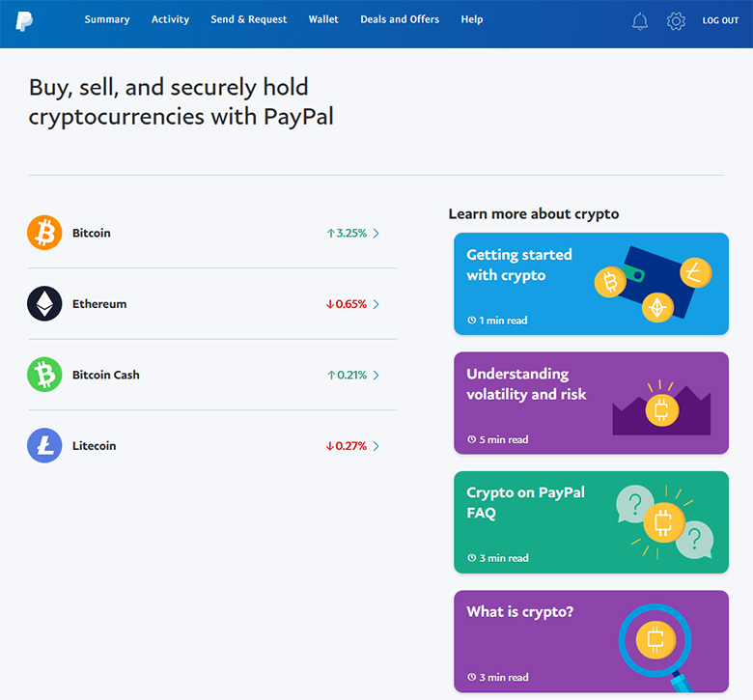
Task: Go to the Activity tab
Action: [170, 19]
